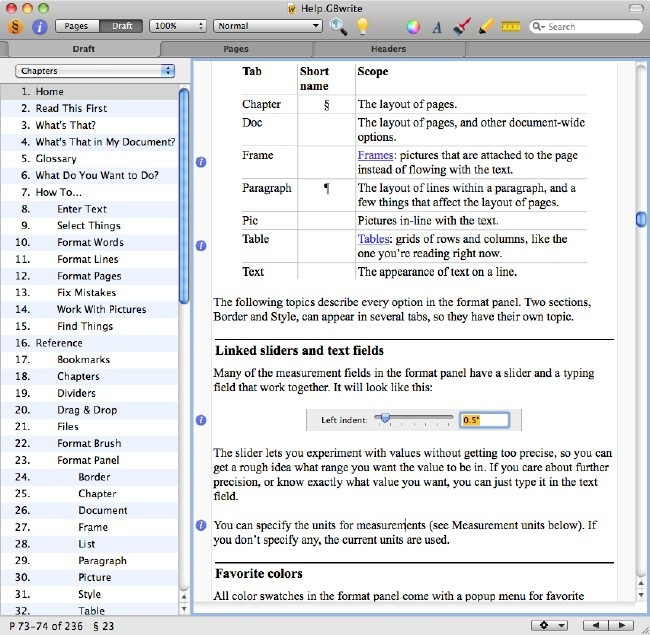650x635 pixels.
Task: Open the Chapters sidebar popup menu
Action: coord(95,71)
